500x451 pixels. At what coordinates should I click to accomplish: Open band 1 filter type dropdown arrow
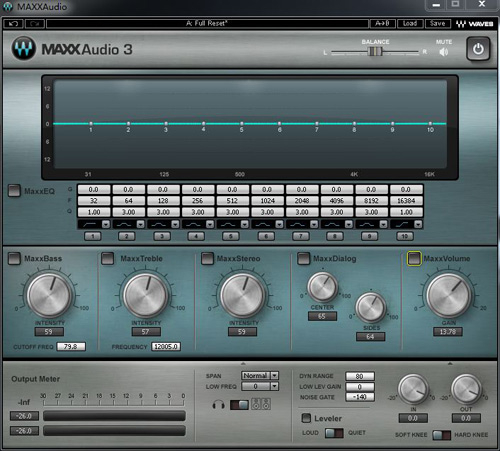106,224
